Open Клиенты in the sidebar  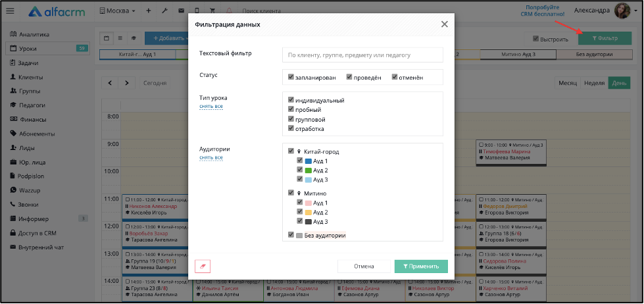pyautogui.click(x=31, y=77)
